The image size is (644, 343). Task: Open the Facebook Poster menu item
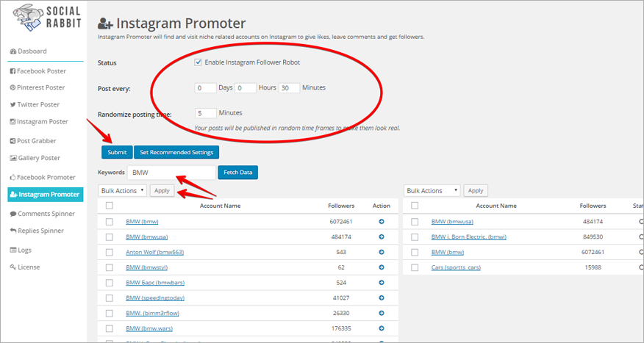(37, 71)
